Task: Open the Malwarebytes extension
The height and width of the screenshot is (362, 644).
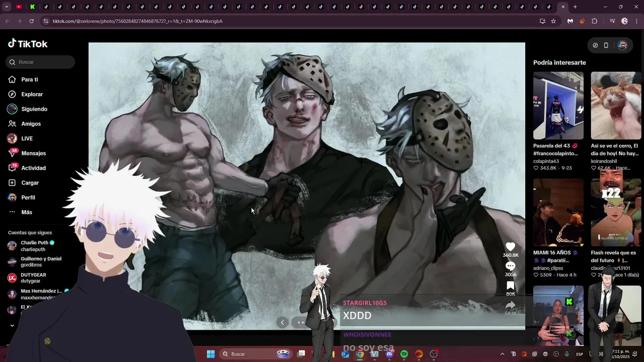Action: click(x=570, y=21)
